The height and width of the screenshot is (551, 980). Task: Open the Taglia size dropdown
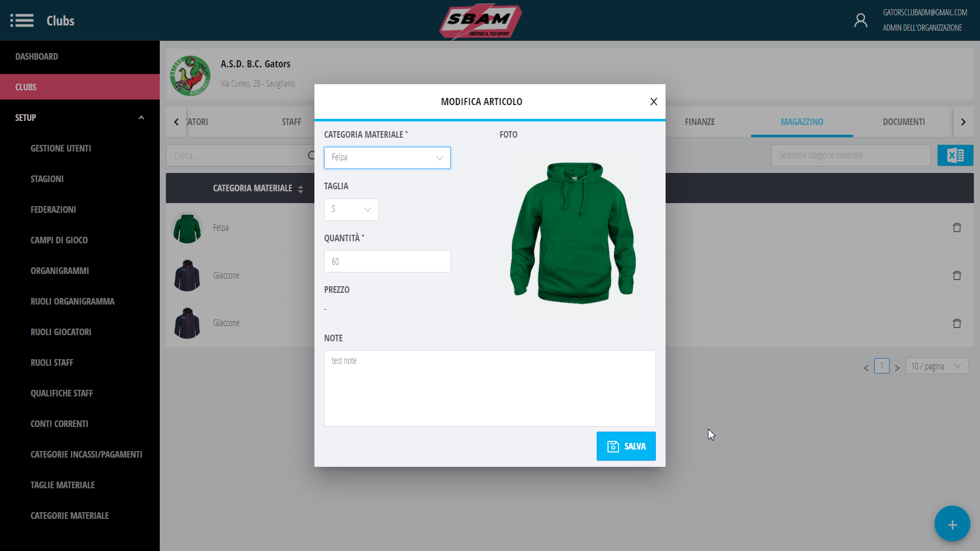point(351,209)
